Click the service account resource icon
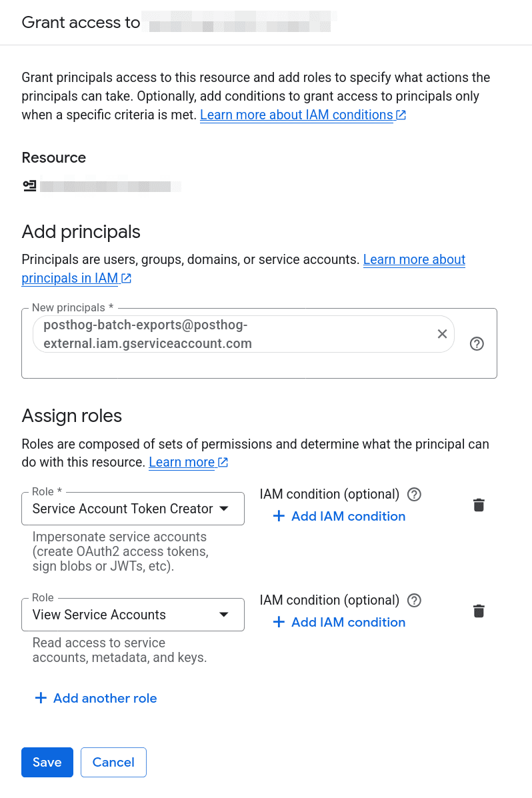 (x=29, y=186)
